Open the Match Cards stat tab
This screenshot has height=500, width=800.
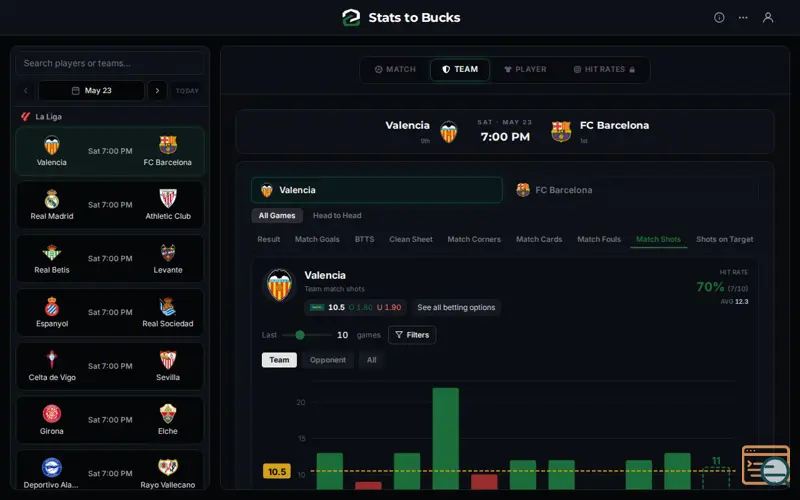point(539,239)
